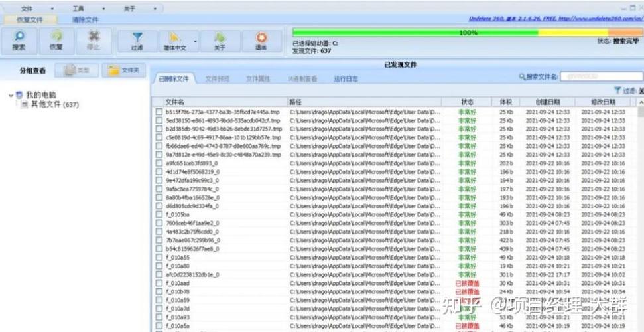Click the file name 7b7eae067c299b96_0
This screenshot has width=644, height=332.
click(192, 240)
